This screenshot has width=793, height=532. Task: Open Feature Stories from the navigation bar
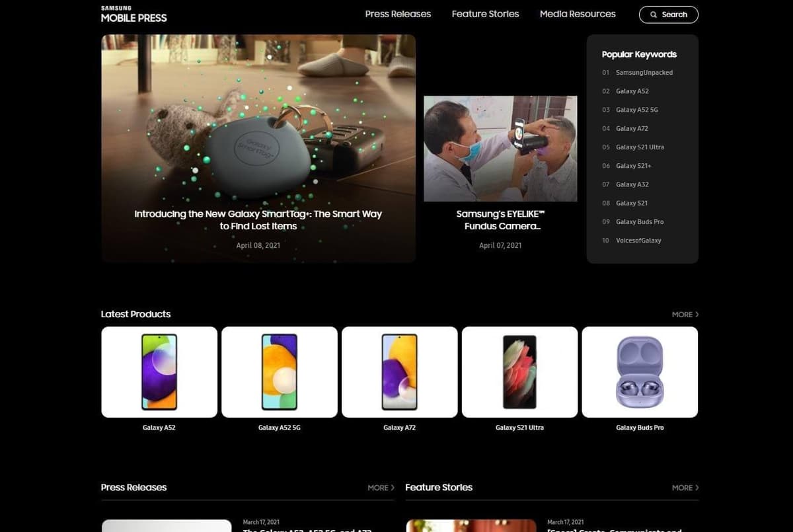(x=485, y=13)
